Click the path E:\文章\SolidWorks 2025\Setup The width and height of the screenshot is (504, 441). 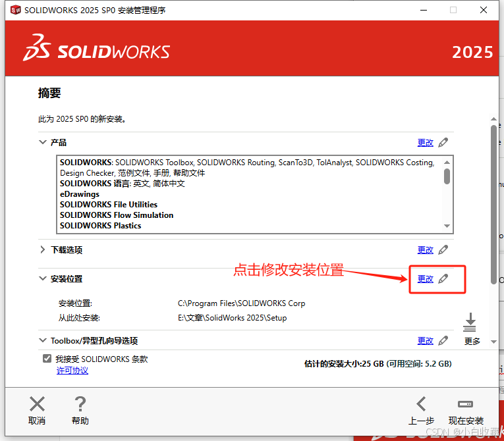[x=233, y=318]
